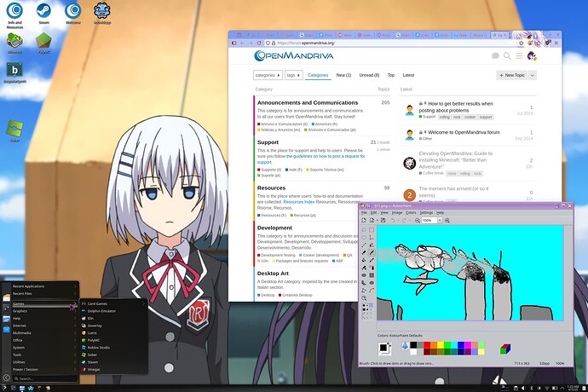Open the Image menu in KolourPaint
The height and width of the screenshot is (392, 588).
(x=397, y=213)
